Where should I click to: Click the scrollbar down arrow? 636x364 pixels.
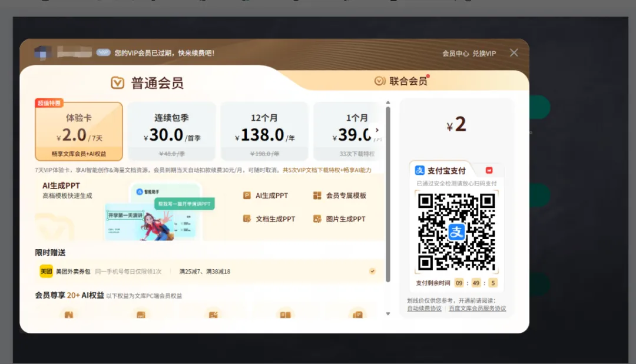(388, 314)
